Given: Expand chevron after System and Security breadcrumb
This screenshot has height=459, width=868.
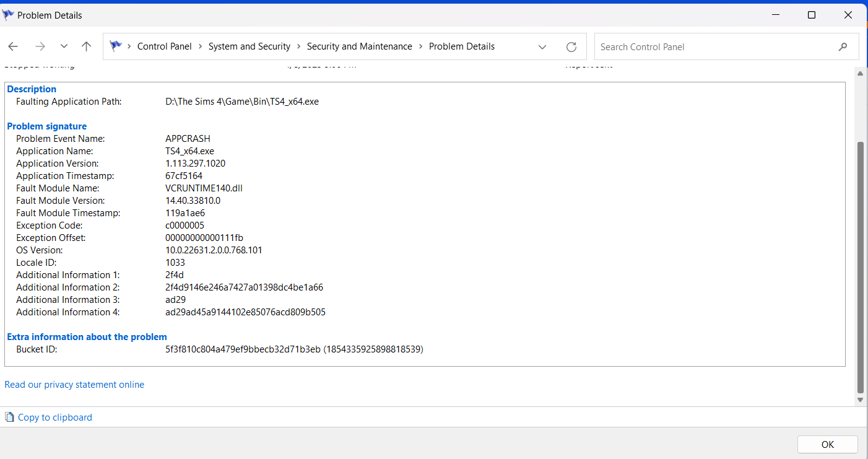Looking at the screenshot, I should (299, 46).
